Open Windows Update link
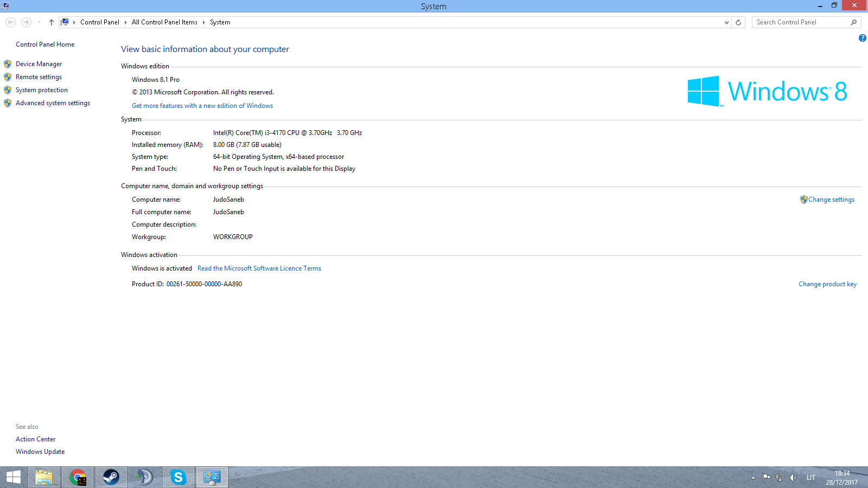Viewport: 868px width, 488px height. point(40,452)
